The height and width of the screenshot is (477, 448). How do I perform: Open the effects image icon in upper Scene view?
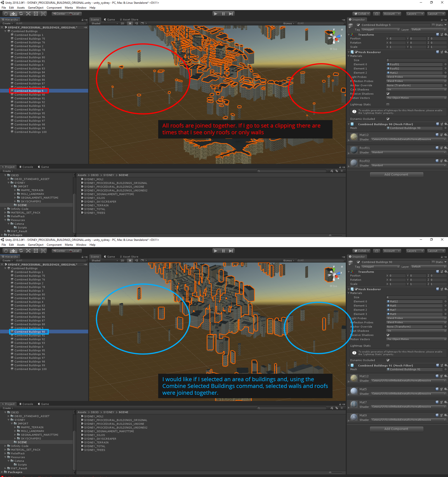(142, 23)
